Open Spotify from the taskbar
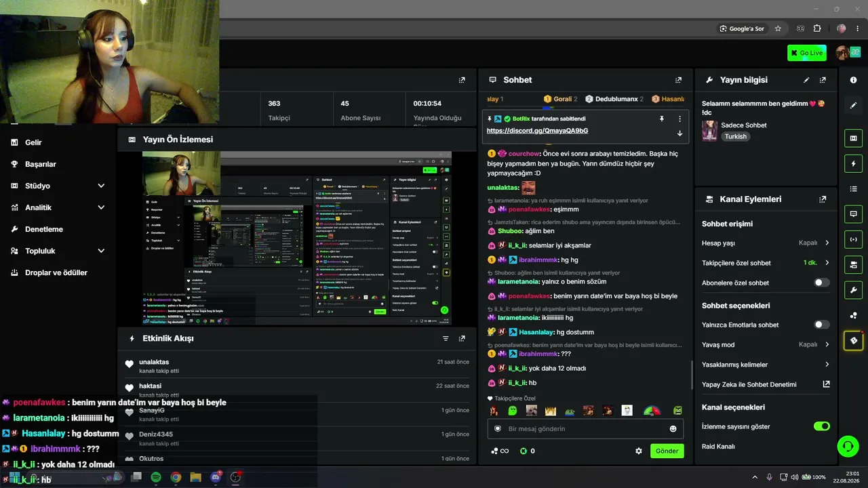 [x=156, y=477]
